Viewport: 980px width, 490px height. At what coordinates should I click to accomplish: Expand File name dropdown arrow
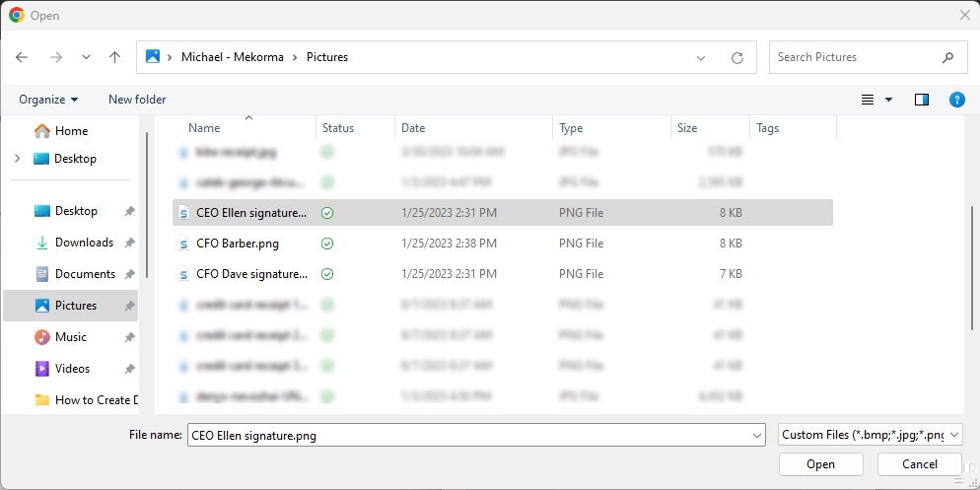pyautogui.click(x=757, y=435)
